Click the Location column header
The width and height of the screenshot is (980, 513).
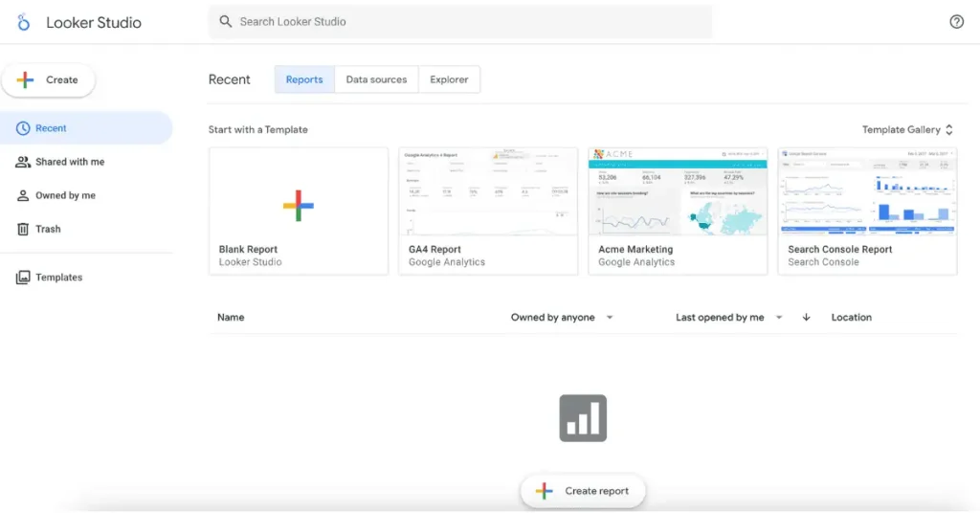[851, 318]
